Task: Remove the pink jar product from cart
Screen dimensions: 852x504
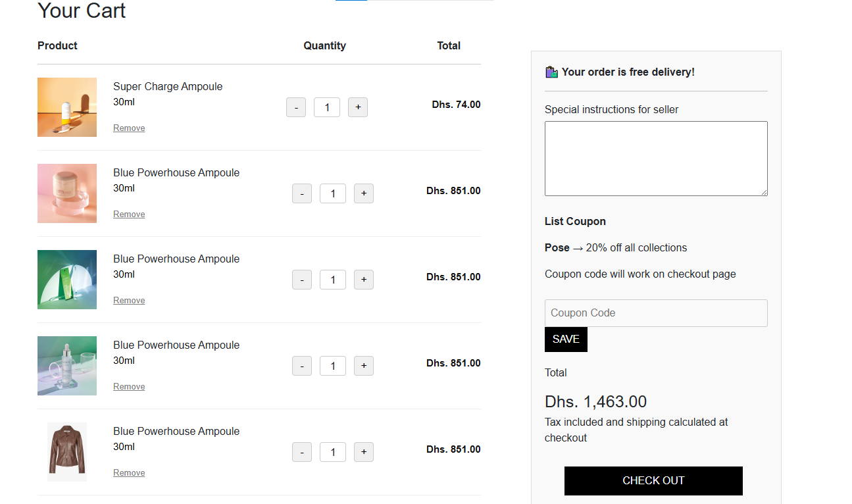Action: pos(129,214)
